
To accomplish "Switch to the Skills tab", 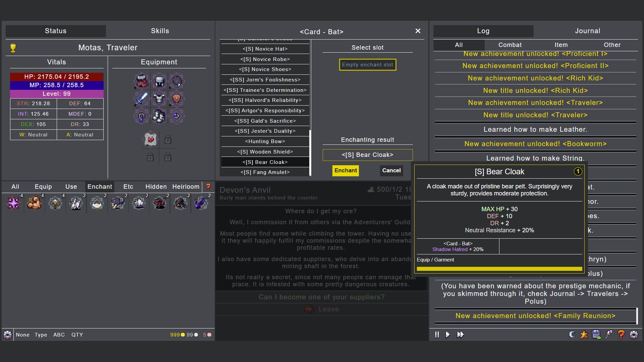I will click(x=160, y=31).
